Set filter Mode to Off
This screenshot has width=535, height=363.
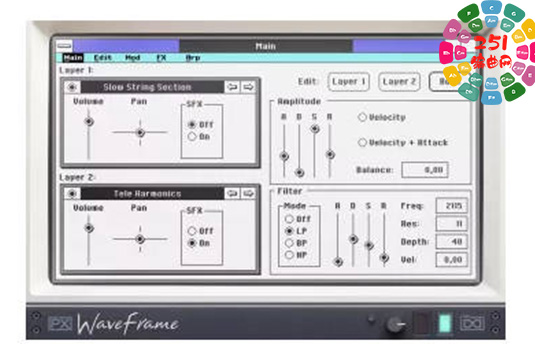pyautogui.click(x=289, y=219)
